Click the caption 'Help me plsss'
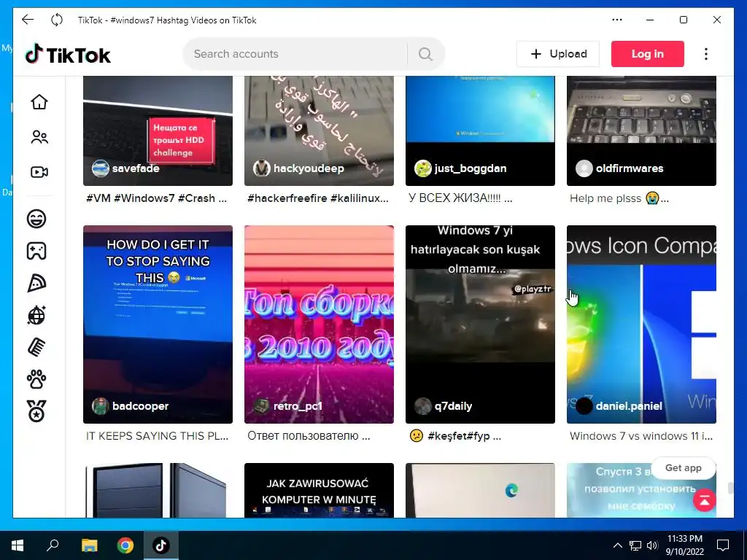This screenshot has width=747, height=560. [605, 198]
